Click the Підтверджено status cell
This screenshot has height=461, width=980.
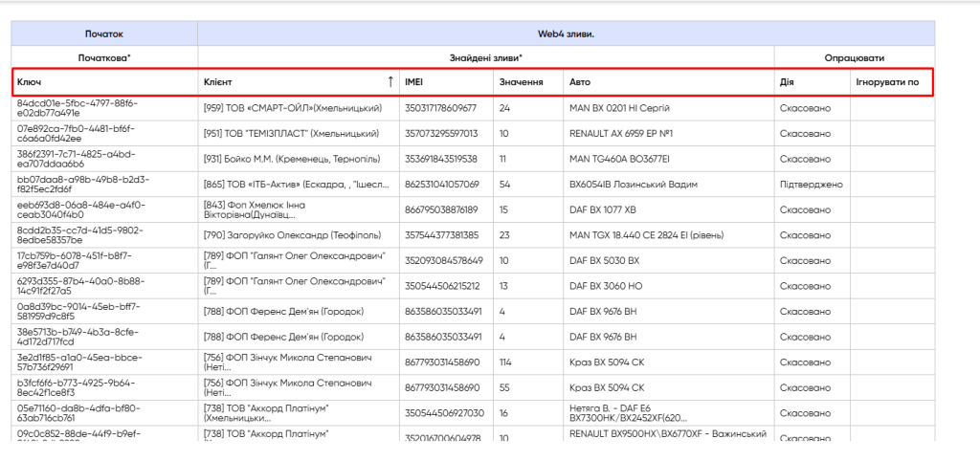pos(812,185)
